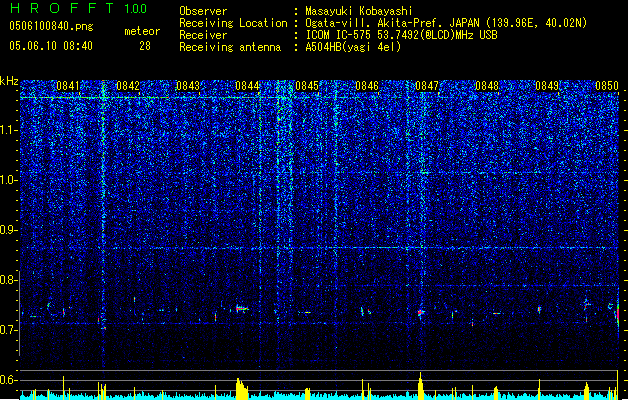The image size is (629, 400).
Task: Click the 0.7 kHz axis tick label
Action: (x=9, y=330)
